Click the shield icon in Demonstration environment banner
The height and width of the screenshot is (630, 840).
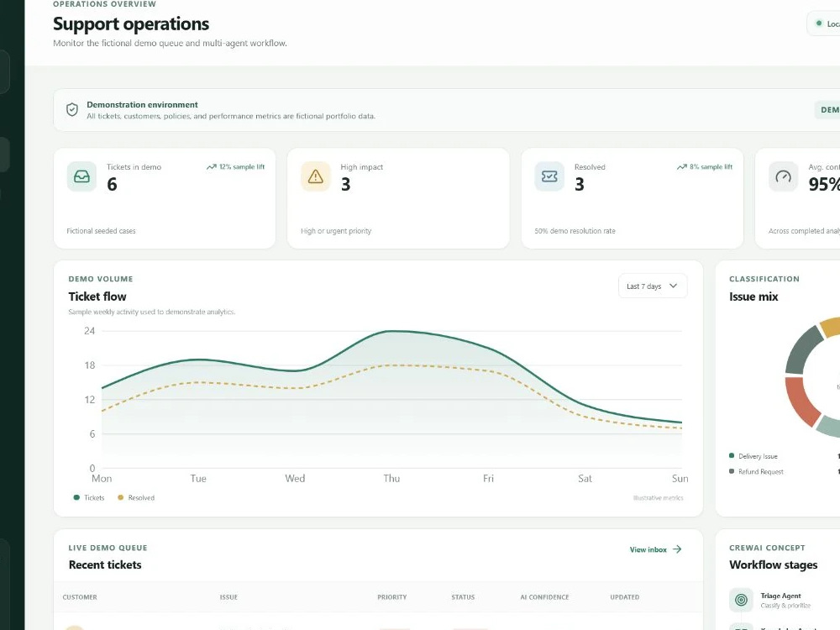coord(71,110)
